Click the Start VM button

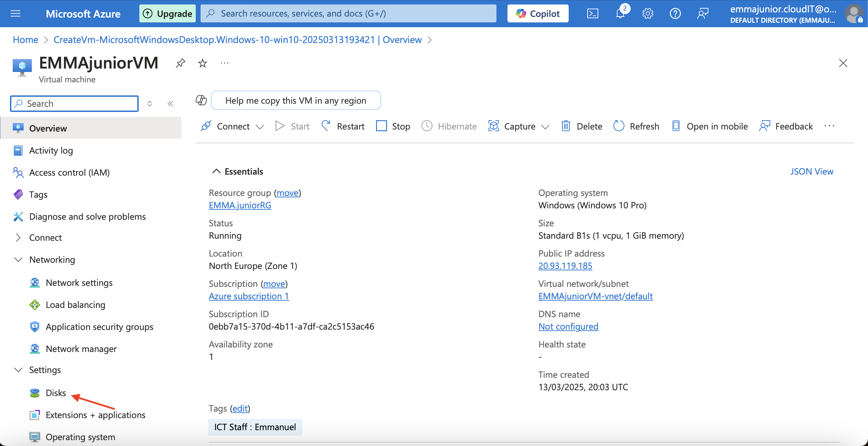pos(293,126)
